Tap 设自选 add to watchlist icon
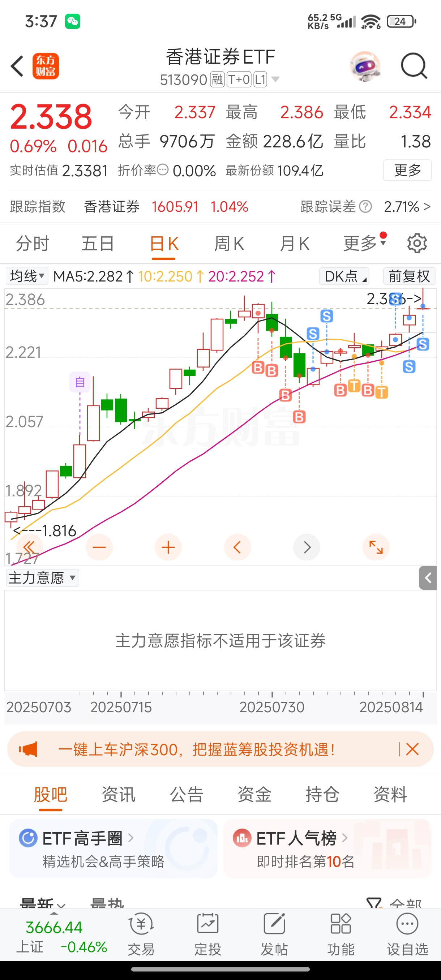The height and width of the screenshot is (980, 441). (x=407, y=935)
